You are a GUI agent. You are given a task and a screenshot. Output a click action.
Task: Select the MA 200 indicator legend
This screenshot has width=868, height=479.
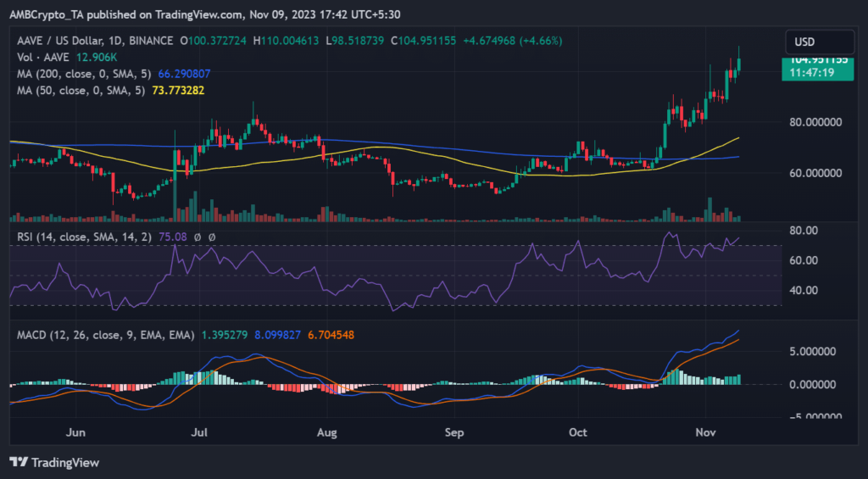[x=81, y=73]
